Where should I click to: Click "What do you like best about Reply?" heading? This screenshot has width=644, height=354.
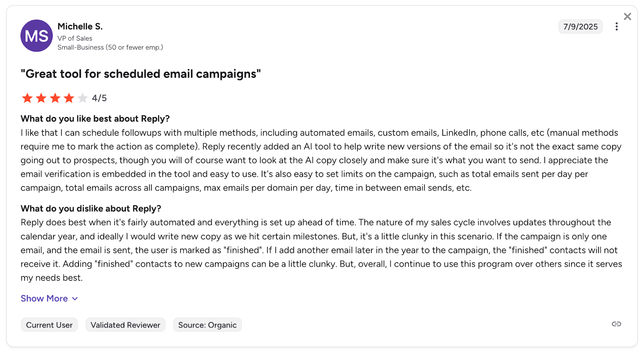point(95,119)
